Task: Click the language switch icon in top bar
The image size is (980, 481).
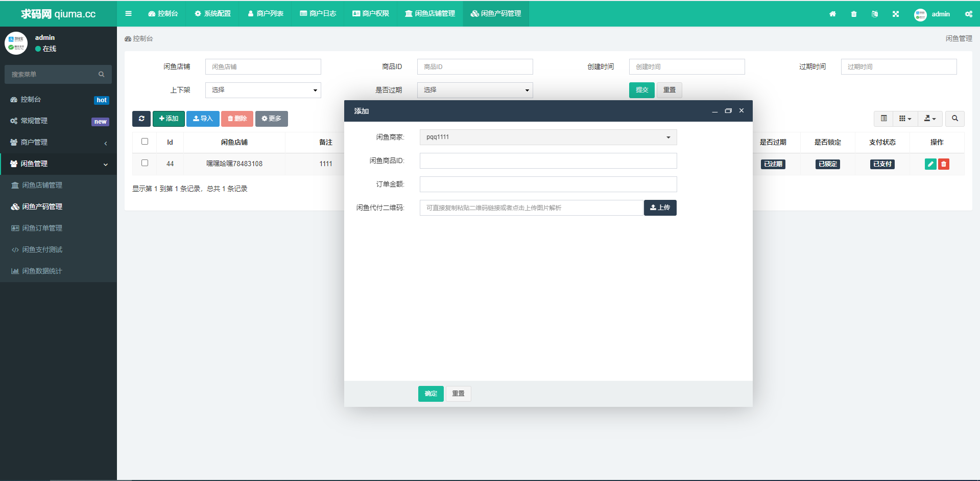Action: [875, 14]
